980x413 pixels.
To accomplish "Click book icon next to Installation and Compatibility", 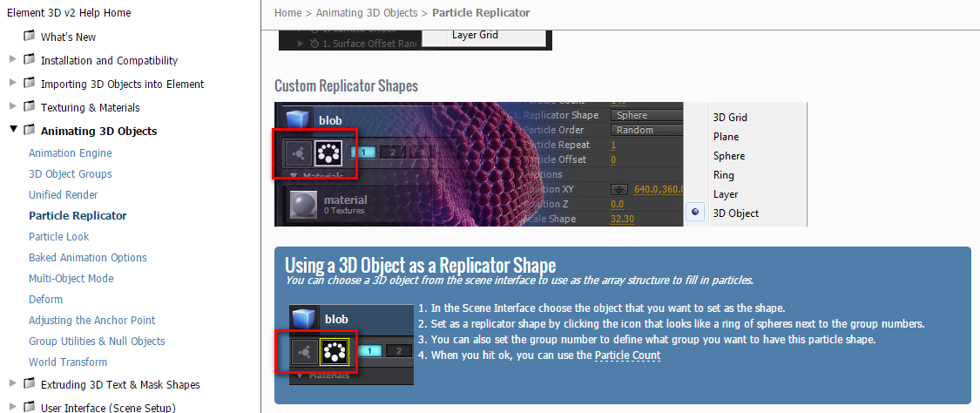I will click(x=29, y=60).
